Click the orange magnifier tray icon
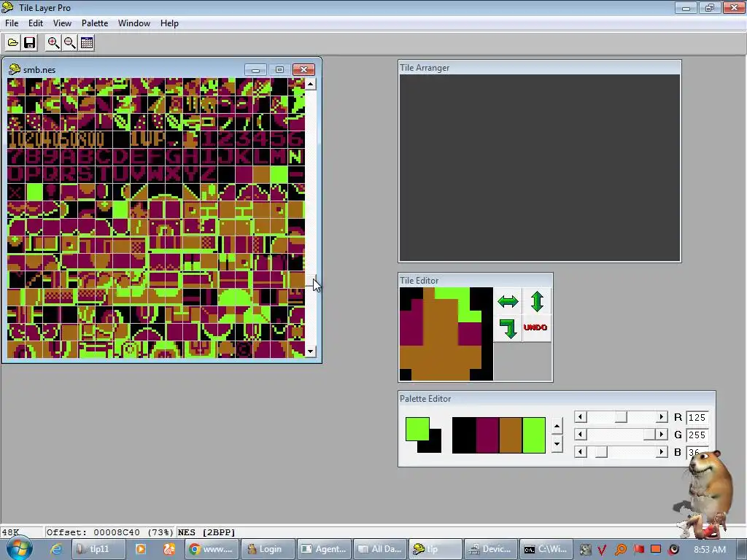 621,550
